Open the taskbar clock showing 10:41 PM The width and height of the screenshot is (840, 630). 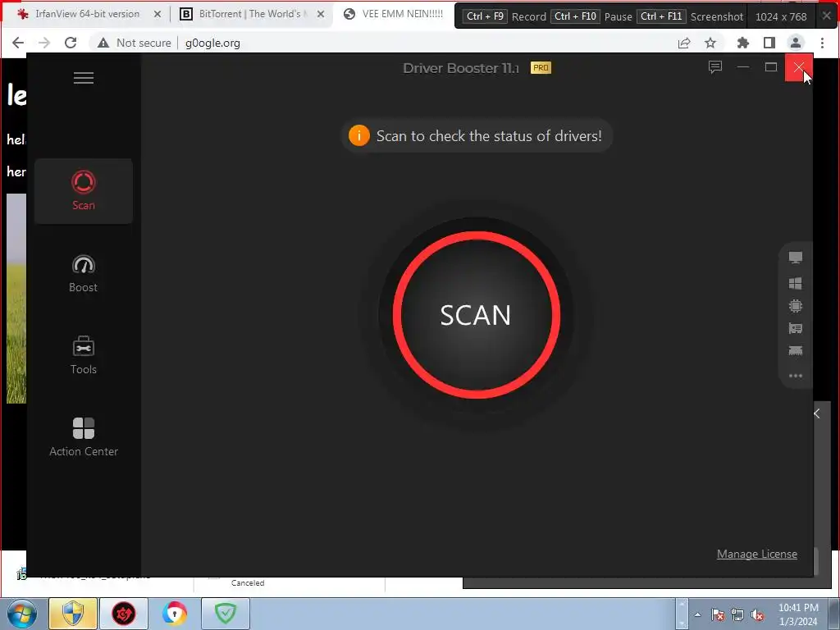[798, 614]
